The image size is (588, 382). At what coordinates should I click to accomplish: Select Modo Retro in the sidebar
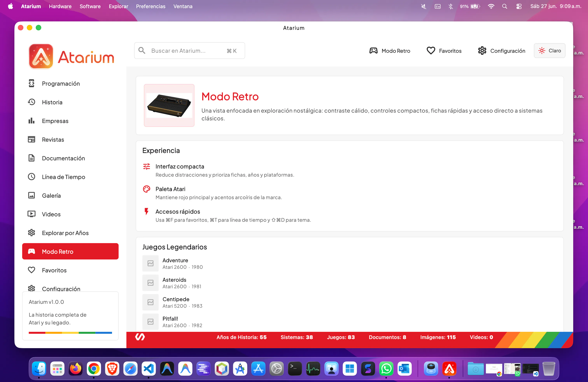(x=70, y=251)
